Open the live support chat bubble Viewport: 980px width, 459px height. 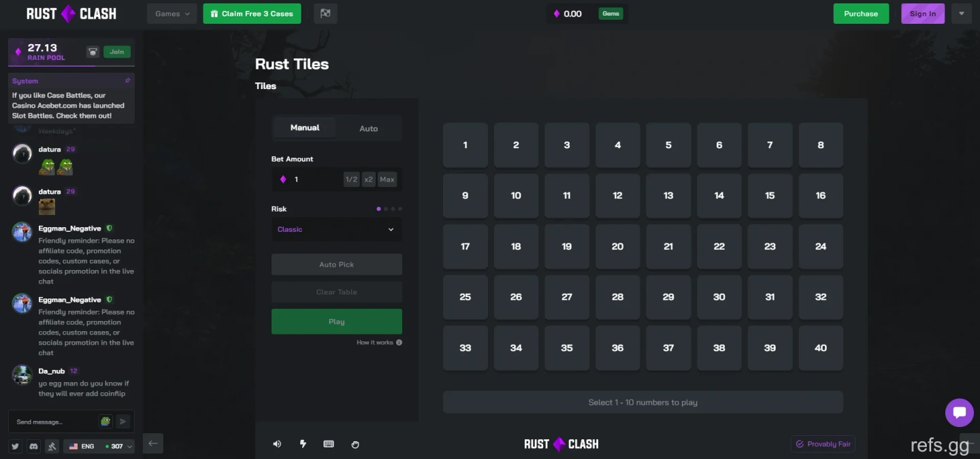pyautogui.click(x=960, y=413)
